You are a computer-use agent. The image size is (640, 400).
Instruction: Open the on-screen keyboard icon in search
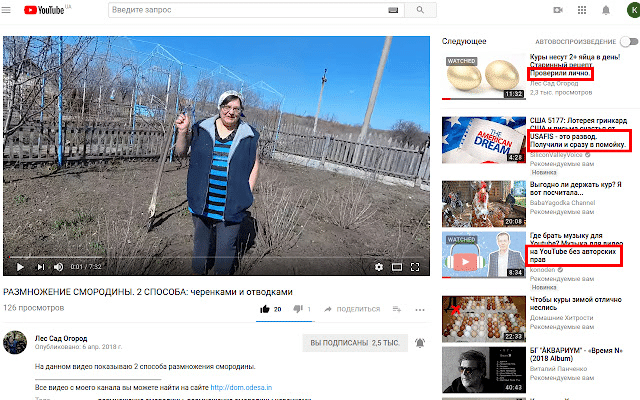(x=393, y=10)
